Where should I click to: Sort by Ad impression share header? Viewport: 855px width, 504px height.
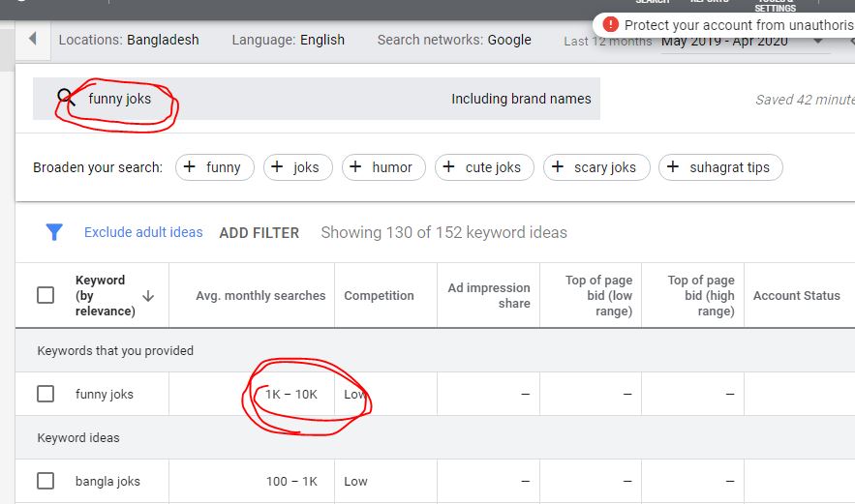[489, 295]
